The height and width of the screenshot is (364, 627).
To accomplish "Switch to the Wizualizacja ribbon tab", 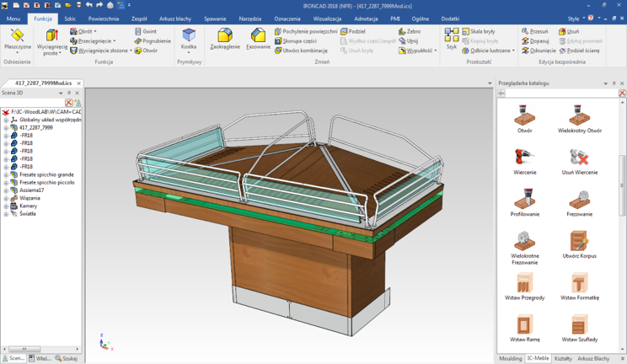I will [327, 19].
